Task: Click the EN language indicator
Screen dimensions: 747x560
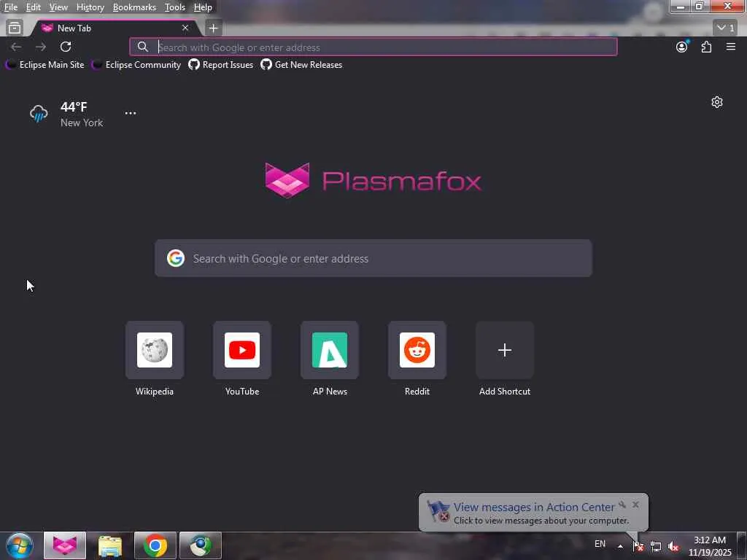Action: point(600,544)
